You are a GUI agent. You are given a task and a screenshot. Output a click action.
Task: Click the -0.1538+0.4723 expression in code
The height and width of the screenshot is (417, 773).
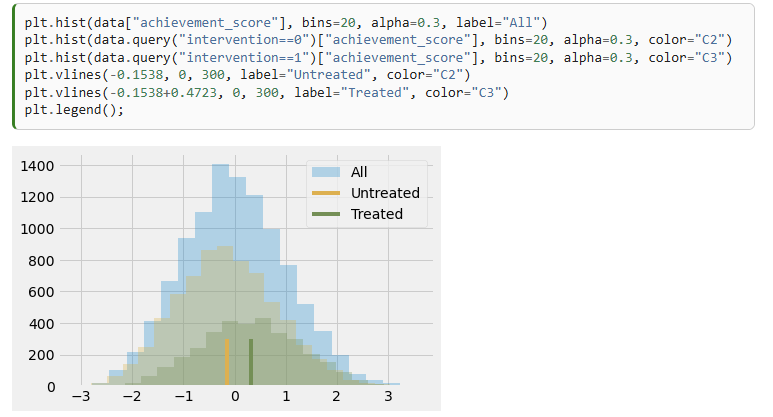[163, 93]
